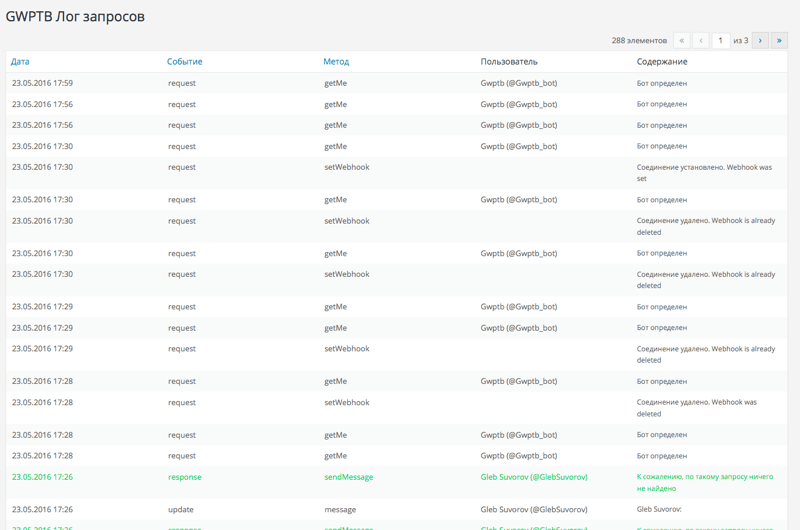
Task: Click the Содержание column header
Action: coord(662,62)
